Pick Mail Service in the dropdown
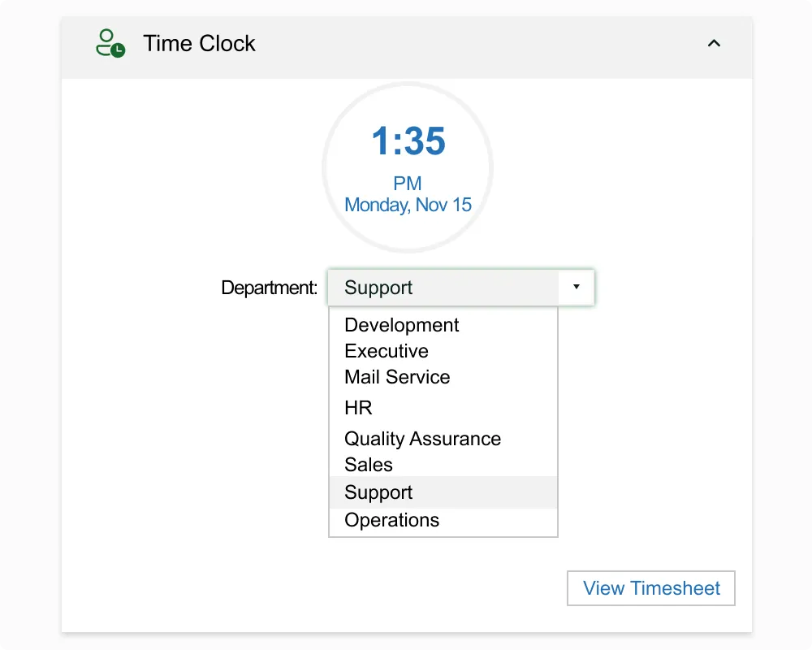 point(397,377)
